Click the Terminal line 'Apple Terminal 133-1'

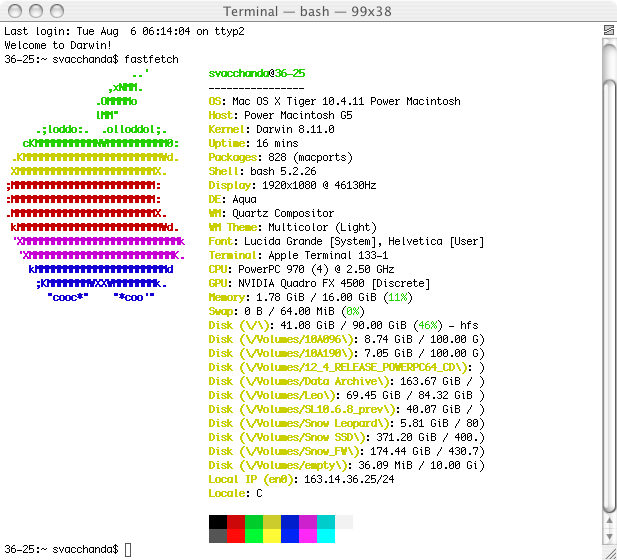tap(298, 255)
